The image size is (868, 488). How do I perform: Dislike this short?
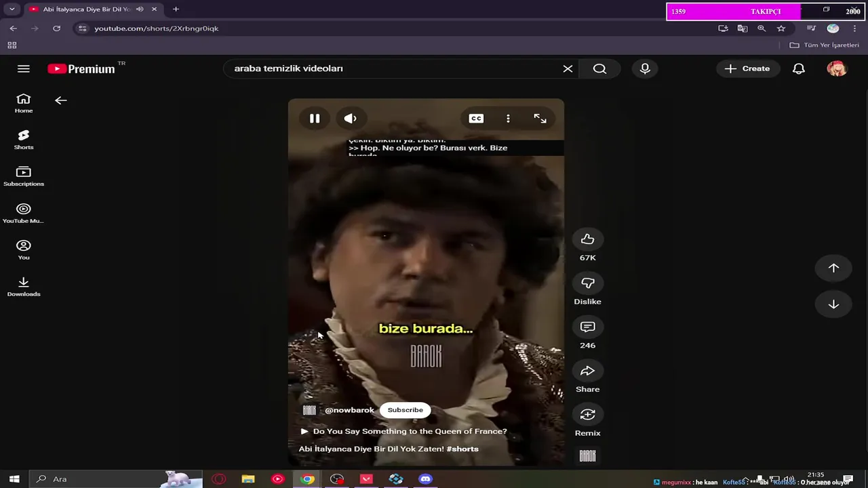[x=587, y=283]
